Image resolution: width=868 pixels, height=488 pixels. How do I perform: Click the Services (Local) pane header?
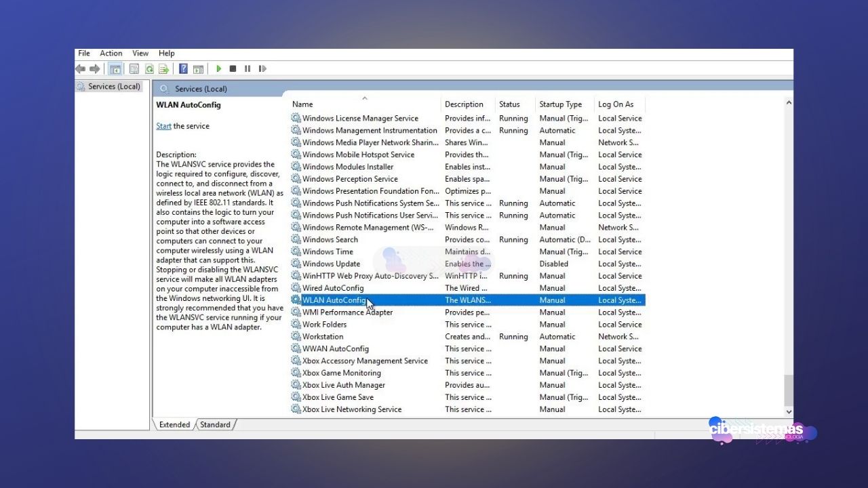[x=201, y=89]
